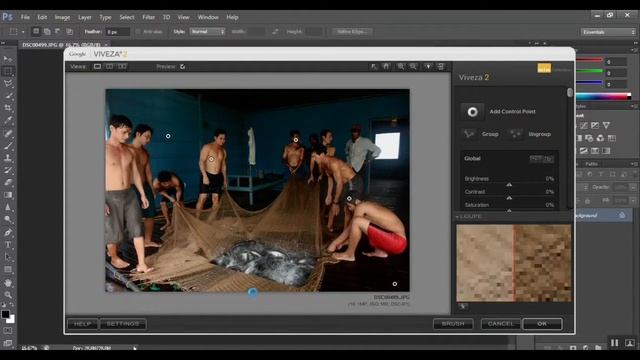Select the Zoom tool in Photoshop toolbar
Screen dimensions: 640x360
point(8,295)
